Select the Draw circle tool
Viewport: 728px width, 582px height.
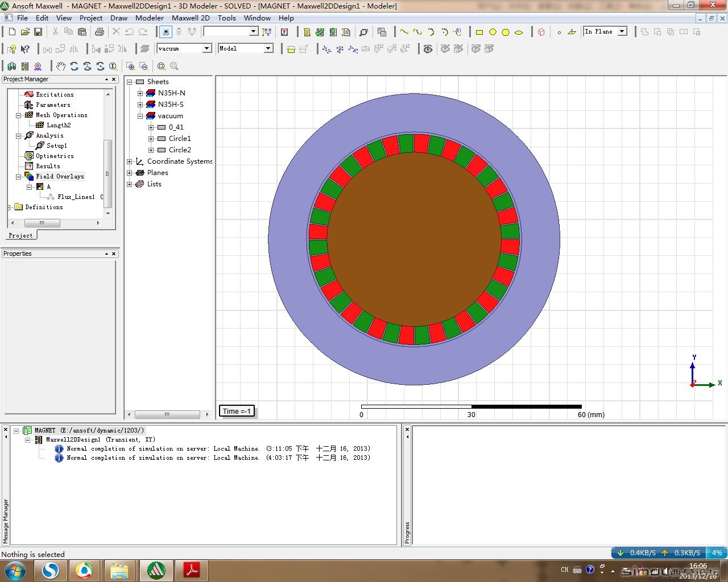coord(493,32)
